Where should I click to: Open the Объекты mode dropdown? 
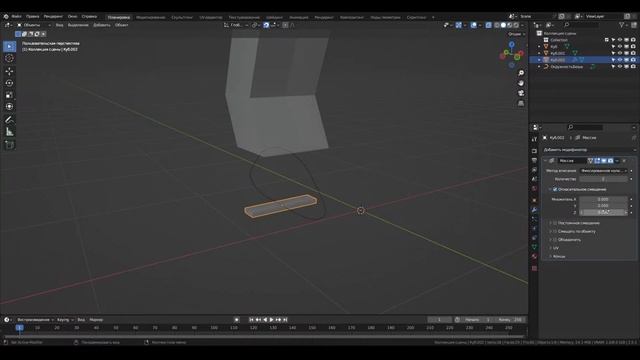pos(33,25)
